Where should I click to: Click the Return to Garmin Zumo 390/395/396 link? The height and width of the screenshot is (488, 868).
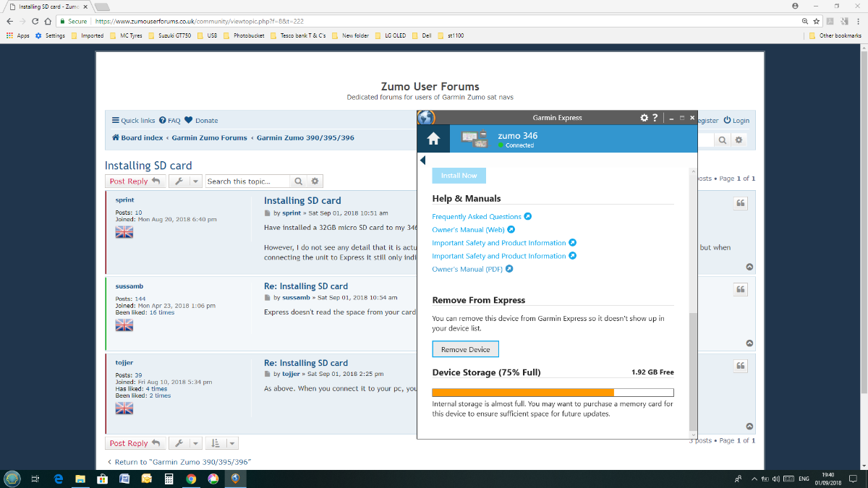[x=179, y=462]
